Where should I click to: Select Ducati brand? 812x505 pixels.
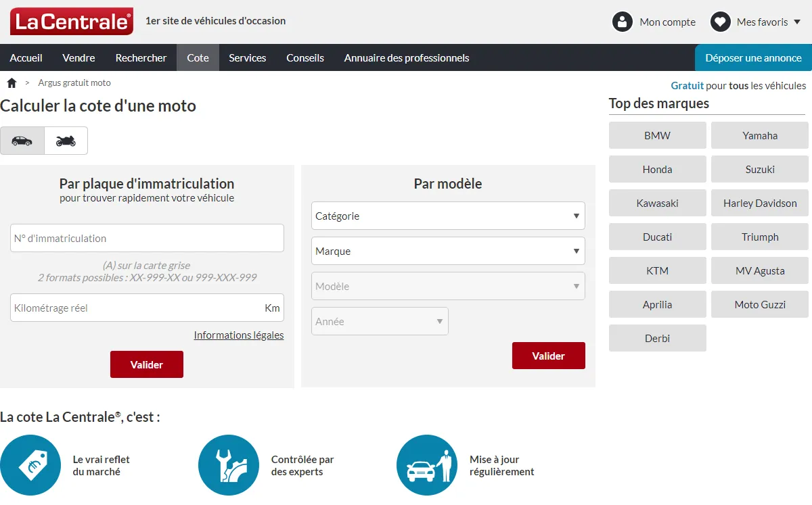click(658, 237)
